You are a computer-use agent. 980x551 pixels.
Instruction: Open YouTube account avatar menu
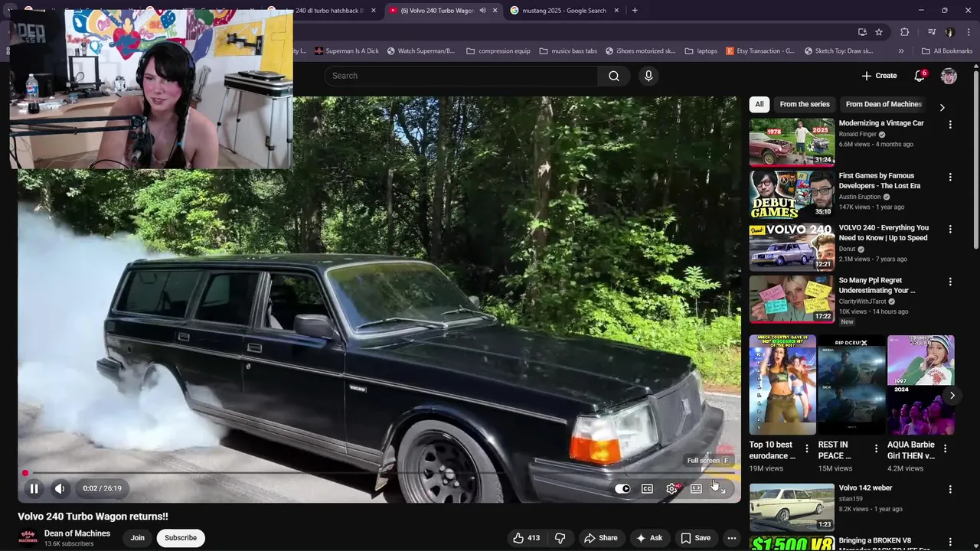pyautogui.click(x=949, y=76)
